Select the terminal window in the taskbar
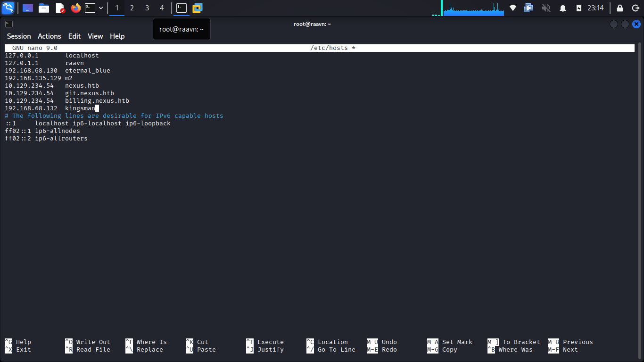 point(182,8)
